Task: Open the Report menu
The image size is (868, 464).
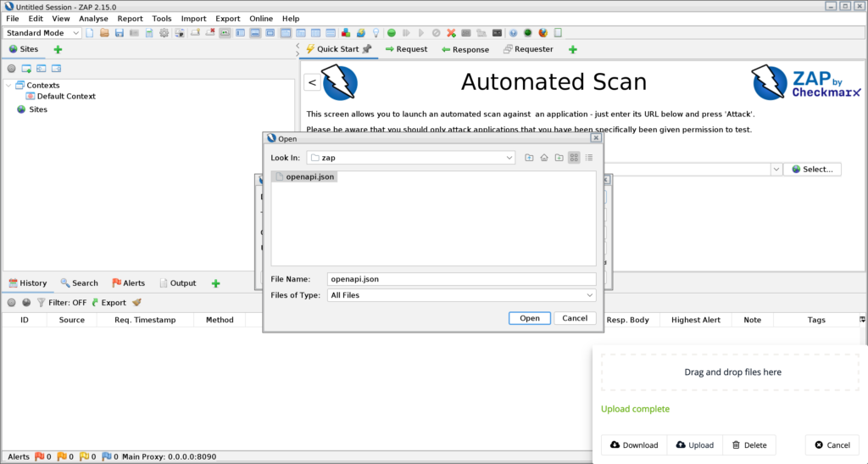Action: [130, 19]
